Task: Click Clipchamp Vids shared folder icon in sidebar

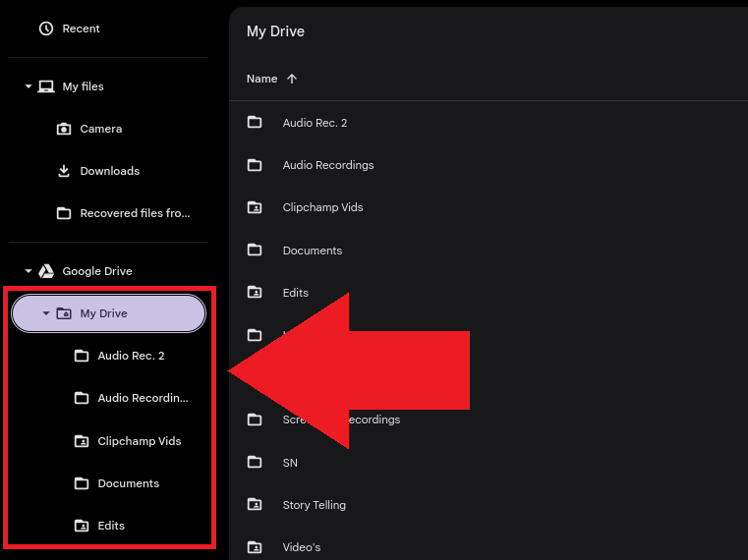Action: 82,441
